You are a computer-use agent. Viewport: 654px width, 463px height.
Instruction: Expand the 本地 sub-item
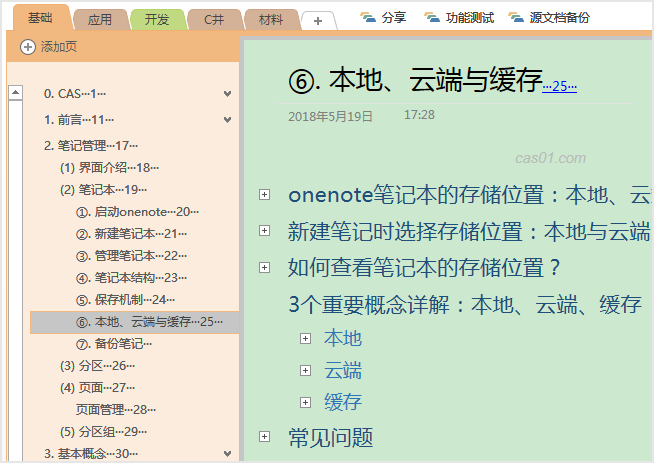(306, 338)
